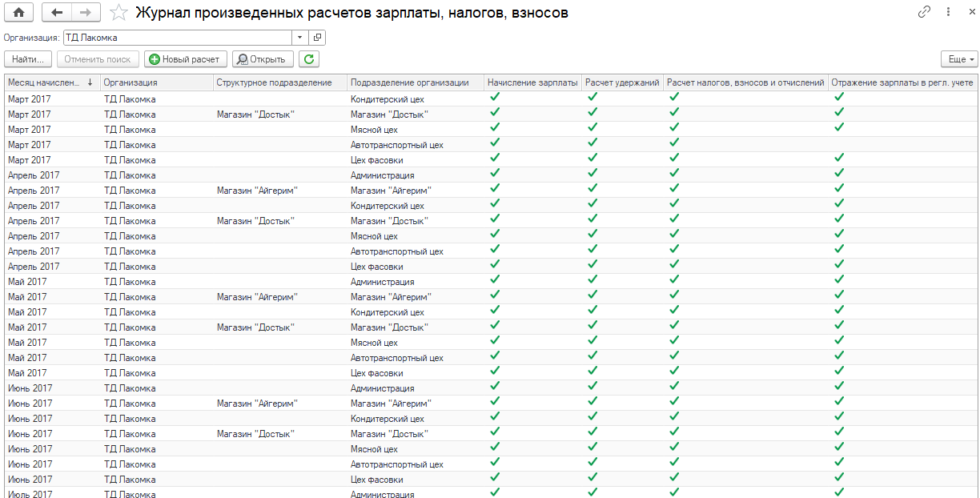
Task: Create a new calculation with Новый расчет
Action: click(x=183, y=58)
